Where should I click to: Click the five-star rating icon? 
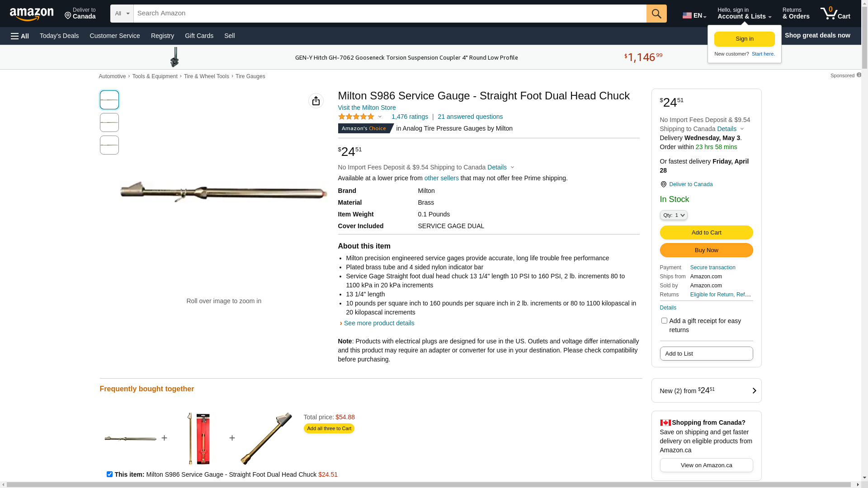click(356, 117)
